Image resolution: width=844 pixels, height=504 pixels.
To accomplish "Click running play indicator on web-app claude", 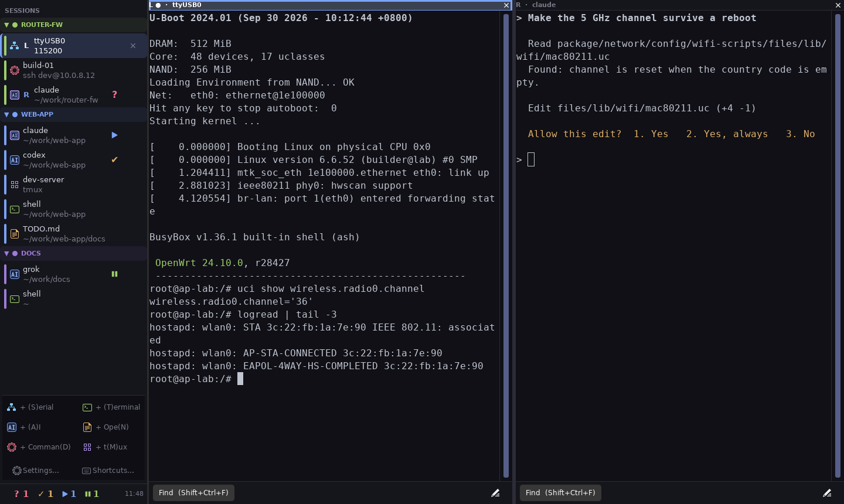I will point(114,135).
